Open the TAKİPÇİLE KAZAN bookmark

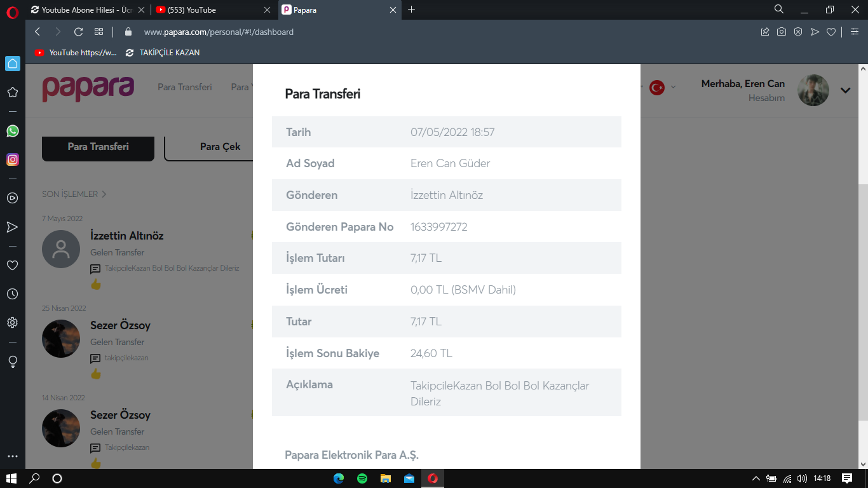pyautogui.click(x=163, y=53)
